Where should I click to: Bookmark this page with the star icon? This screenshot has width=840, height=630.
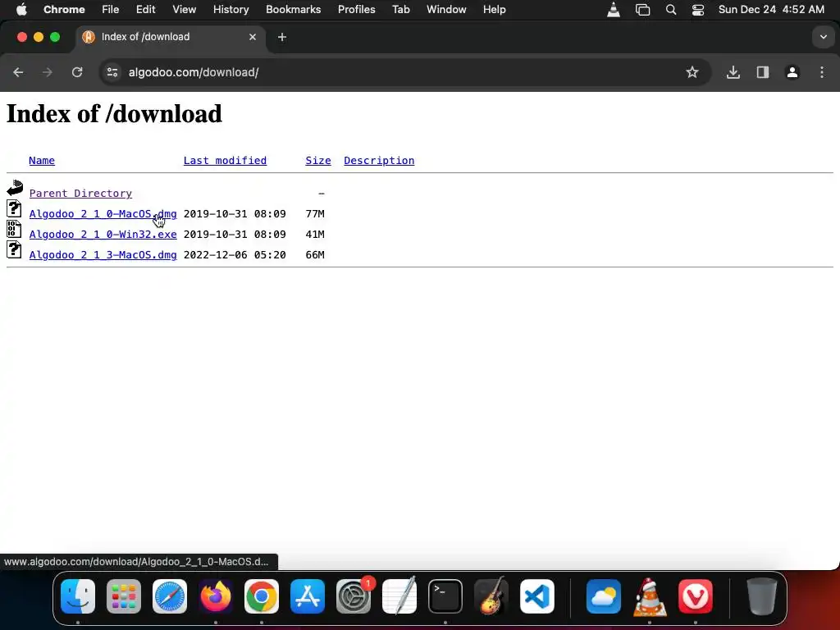click(692, 72)
